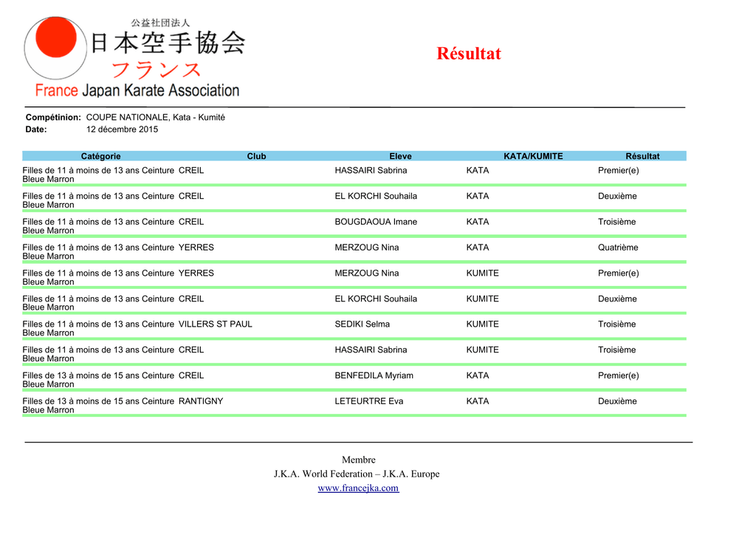Select 'HASSAIRI Sabrina' in the KUMITE Troisième row
756x535 pixels.
[371, 350]
